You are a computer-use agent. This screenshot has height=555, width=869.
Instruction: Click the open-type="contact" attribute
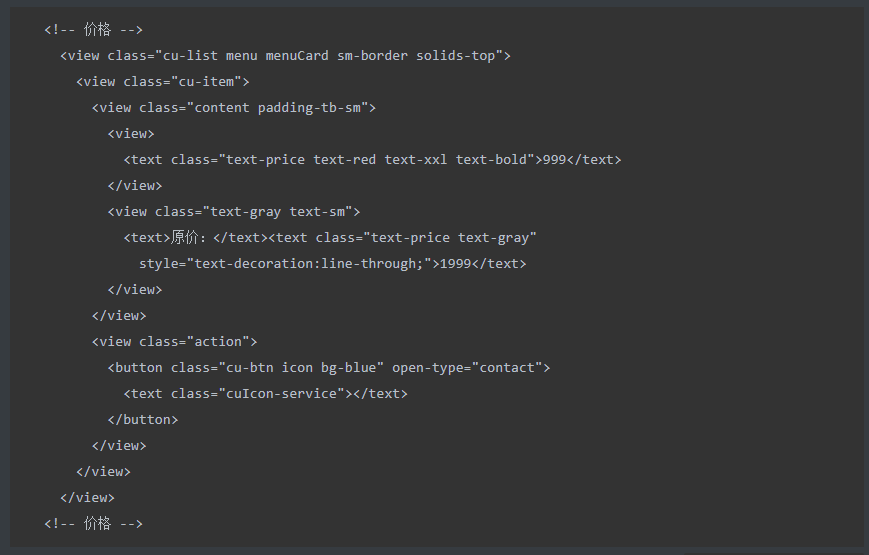(467, 368)
